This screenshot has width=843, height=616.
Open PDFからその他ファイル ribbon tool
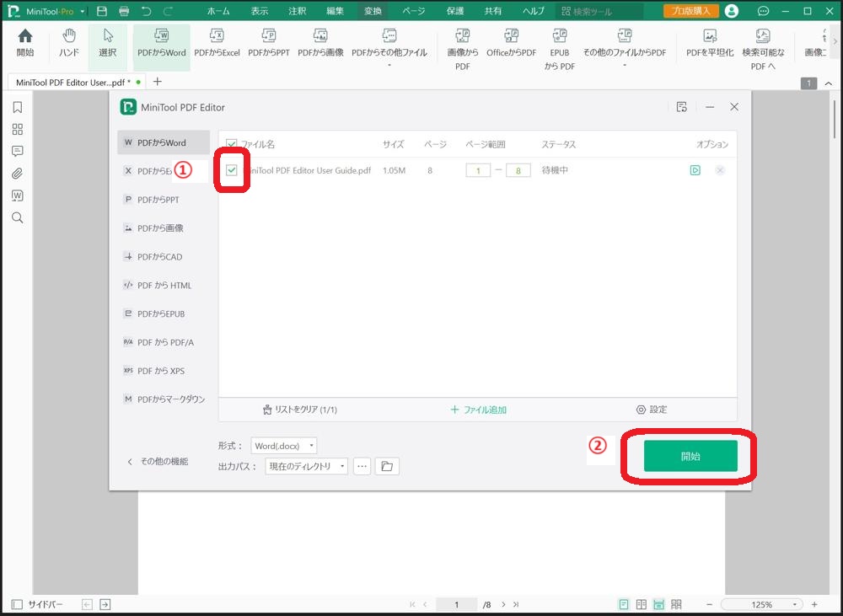tap(389, 46)
